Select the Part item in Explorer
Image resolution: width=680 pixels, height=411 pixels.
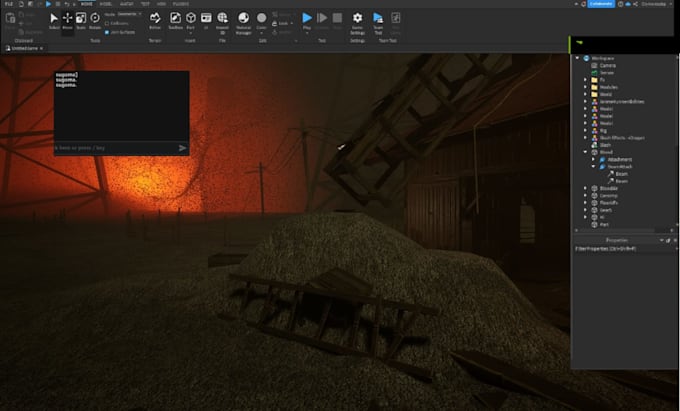(604, 225)
